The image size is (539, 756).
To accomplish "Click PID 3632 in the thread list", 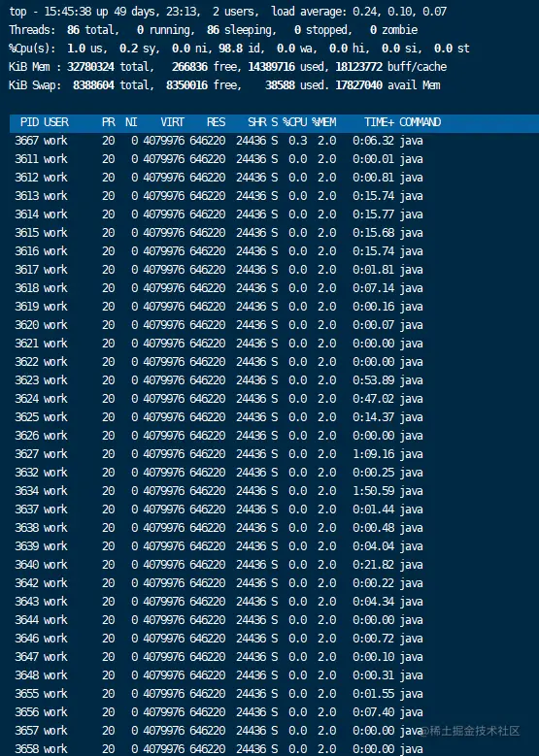I will (x=26, y=473).
